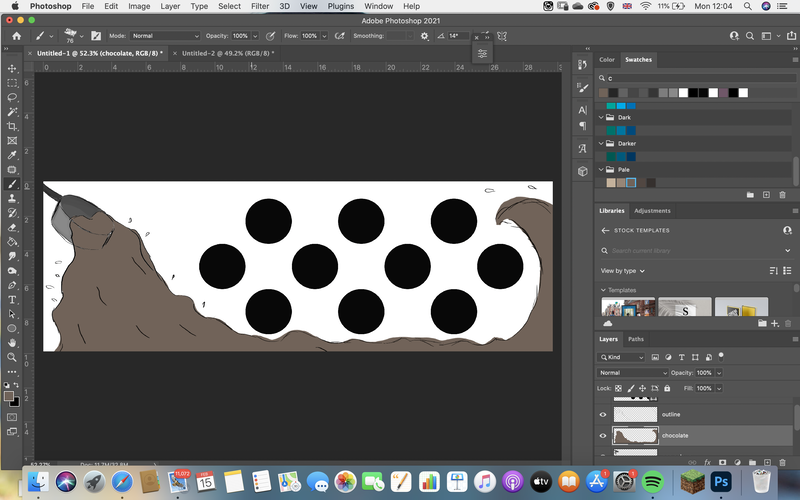Select the Hand tool

pyautogui.click(x=12, y=343)
